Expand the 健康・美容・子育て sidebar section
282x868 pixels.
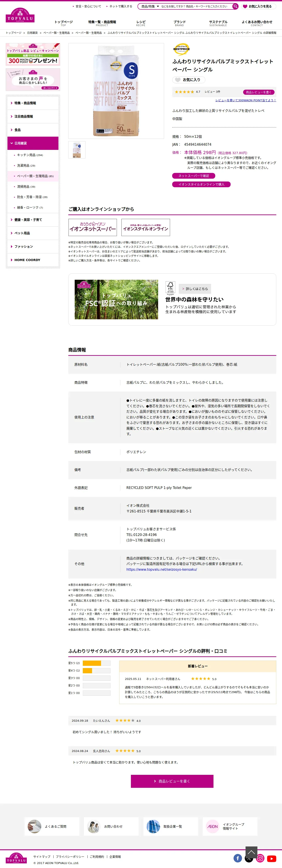click(33, 220)
